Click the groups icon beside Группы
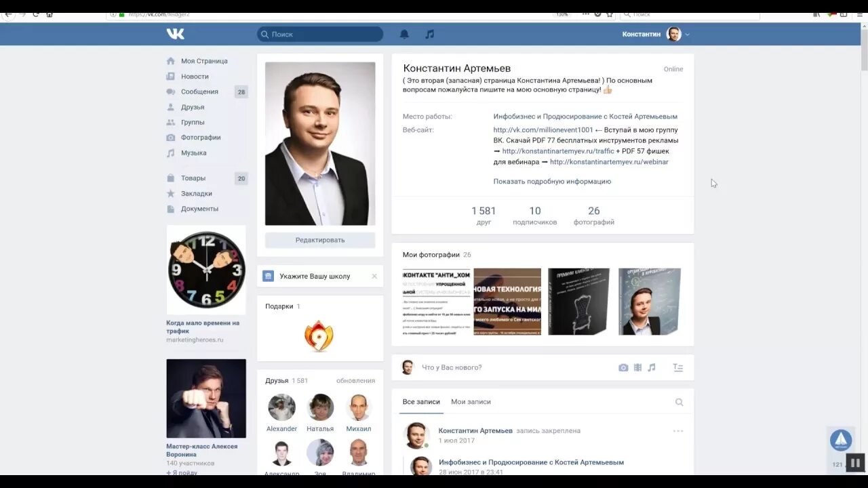The image size is (868, 488). pyautogui.click(x=171, y=122)
